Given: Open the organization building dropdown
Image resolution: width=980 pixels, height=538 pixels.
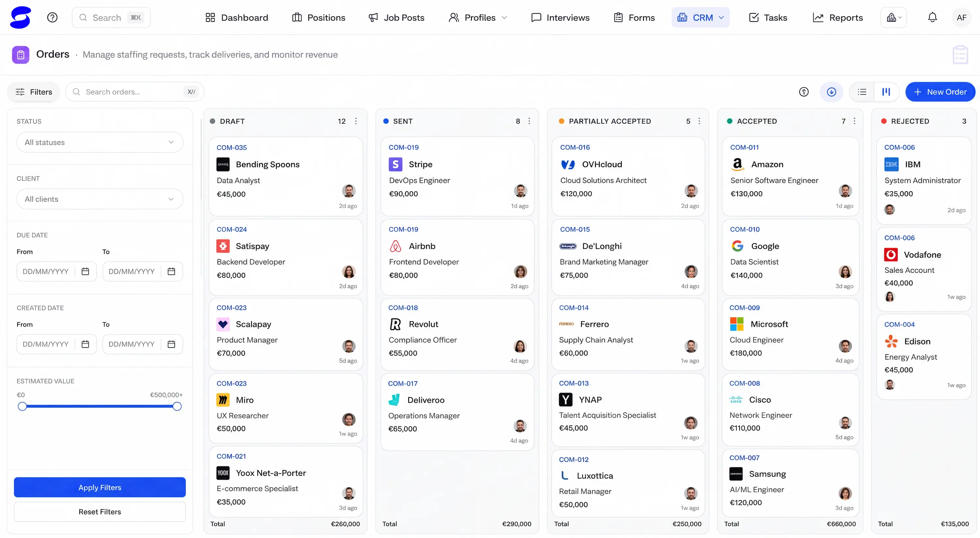Looking at the screenshot, I should pos(893,18).
